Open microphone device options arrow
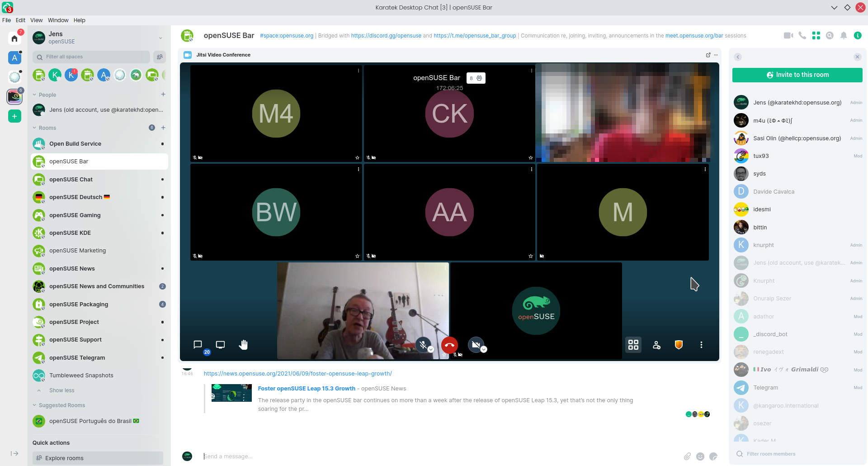Image resolution: width=868 pixels, height=466 pixels. (x=431, y=349)
